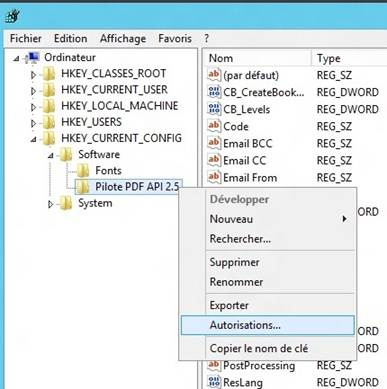Screen dimensions: 387x389
Task: Click the Fonts folder icon
Action: tap(83, 171)
